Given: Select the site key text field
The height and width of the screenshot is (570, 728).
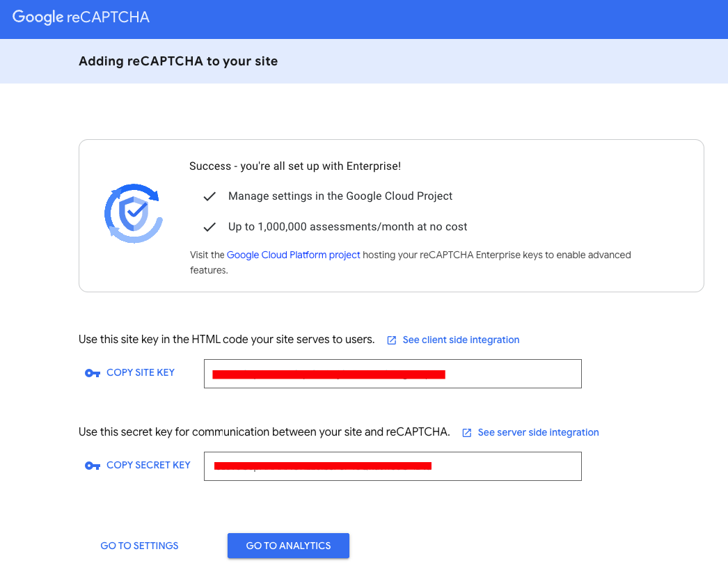Looking at the screenshot, I should 393,374.
